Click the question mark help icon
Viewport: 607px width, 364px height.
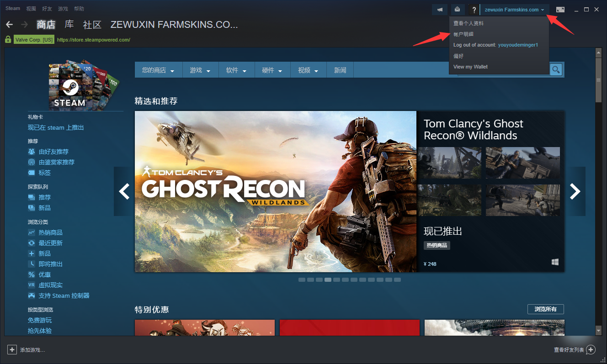474,10
